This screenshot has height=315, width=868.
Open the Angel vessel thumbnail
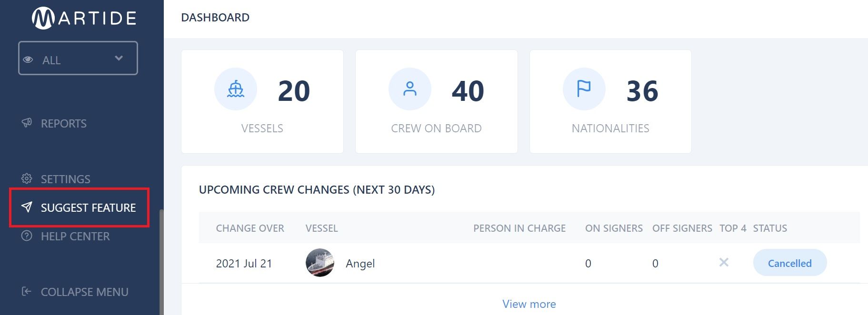click(x=319, y=263)
